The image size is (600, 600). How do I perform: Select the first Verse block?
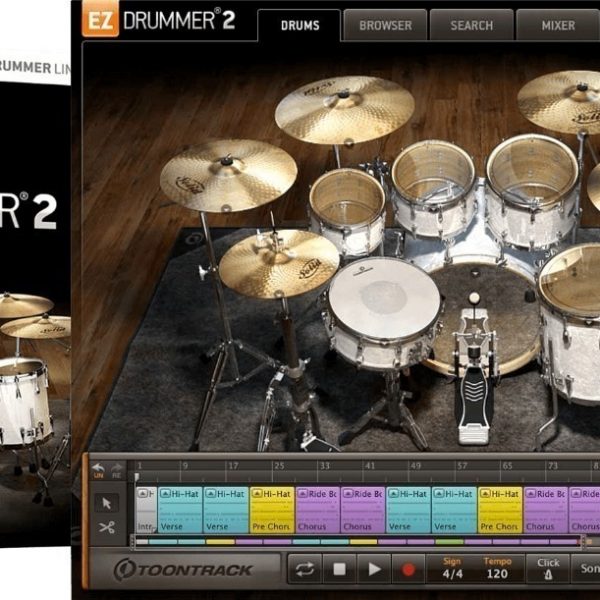point(180,510)
